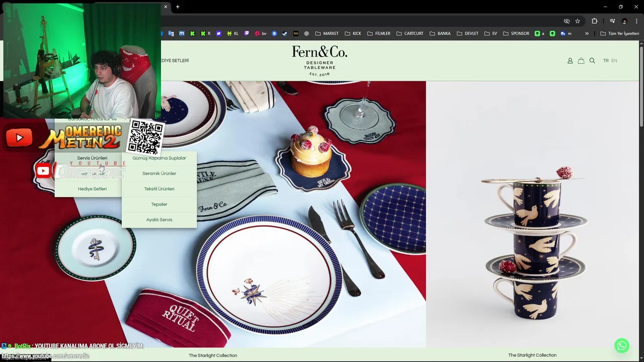Image resolution: width=644 pixels, height=362 pixels.
Task: Open a new browser tab with plus
Action: coord(178,7)
